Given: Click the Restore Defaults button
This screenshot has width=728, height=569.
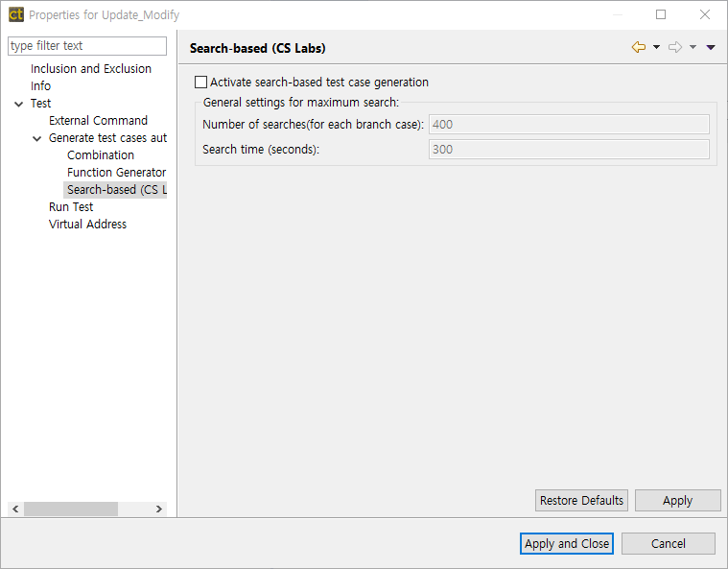Looking at the screenshot, I should 581,500.
